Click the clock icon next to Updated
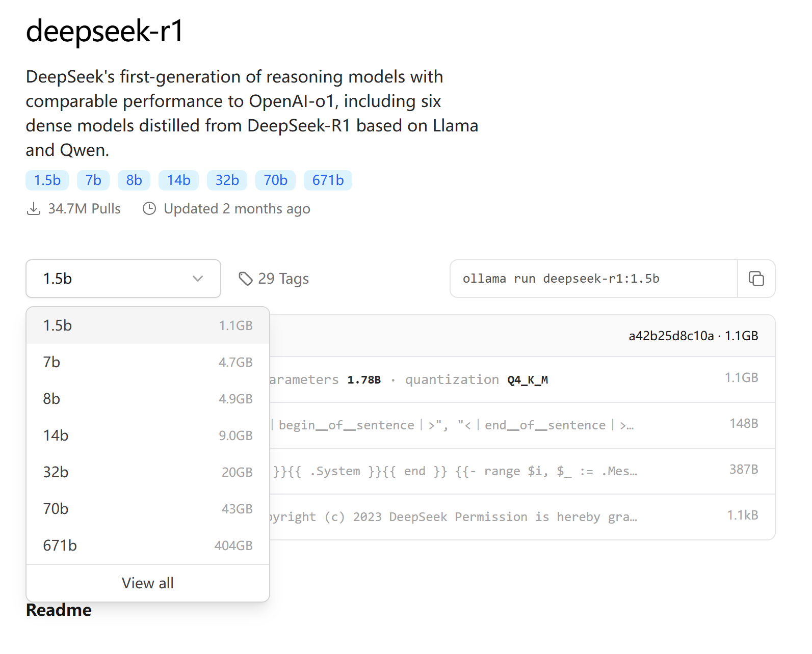812x654 pixels. pyautogui.click(x=149, y=209)
